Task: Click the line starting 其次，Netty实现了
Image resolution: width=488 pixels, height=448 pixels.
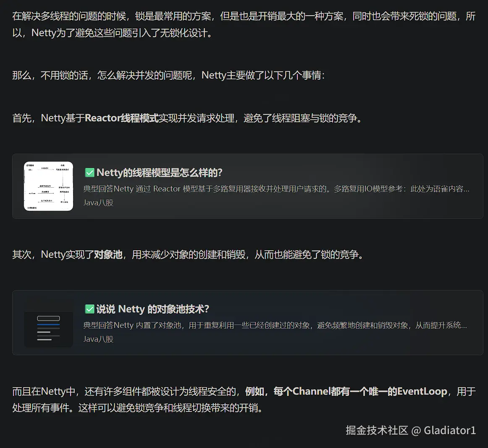Action: pyautogui.click(x=188, y=254)
